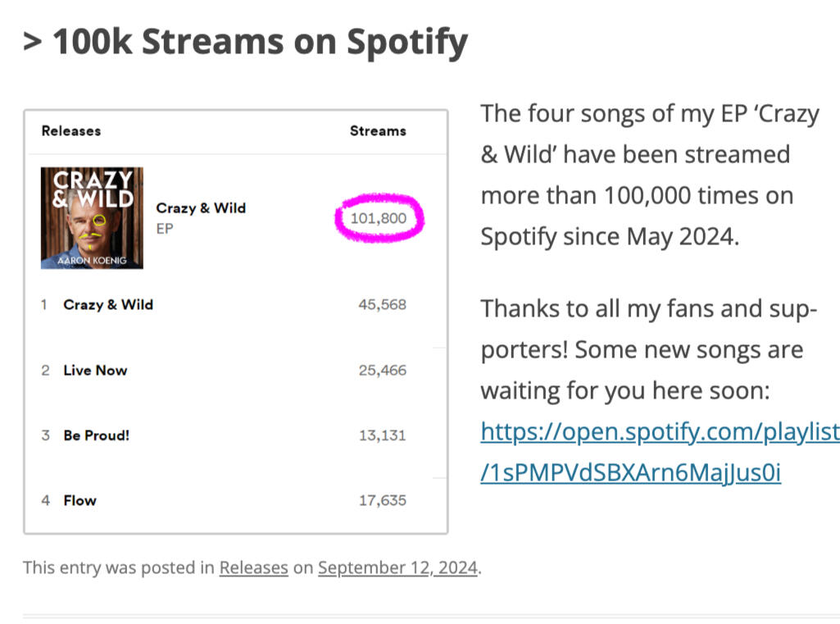
Task: Click the 45,568 stream count
Action: (382, 304)
